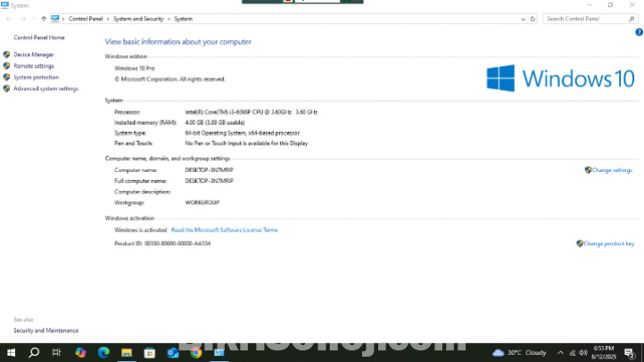
Task: Open the Windows Start menu
Action: (11, 352)
